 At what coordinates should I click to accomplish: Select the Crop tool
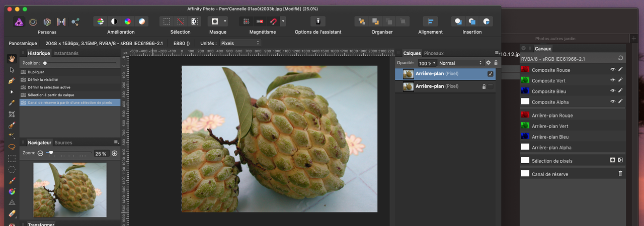tap(12, 114)
